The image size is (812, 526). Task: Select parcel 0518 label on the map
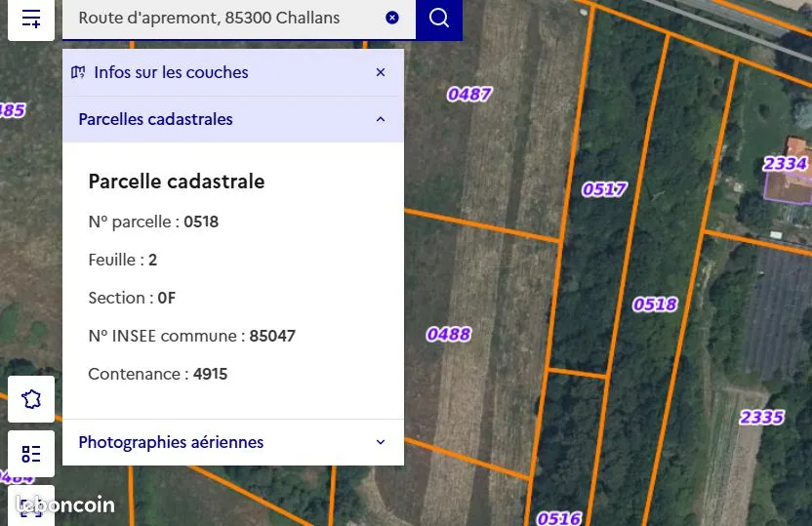pyautogui.click(x=655, y=303)
